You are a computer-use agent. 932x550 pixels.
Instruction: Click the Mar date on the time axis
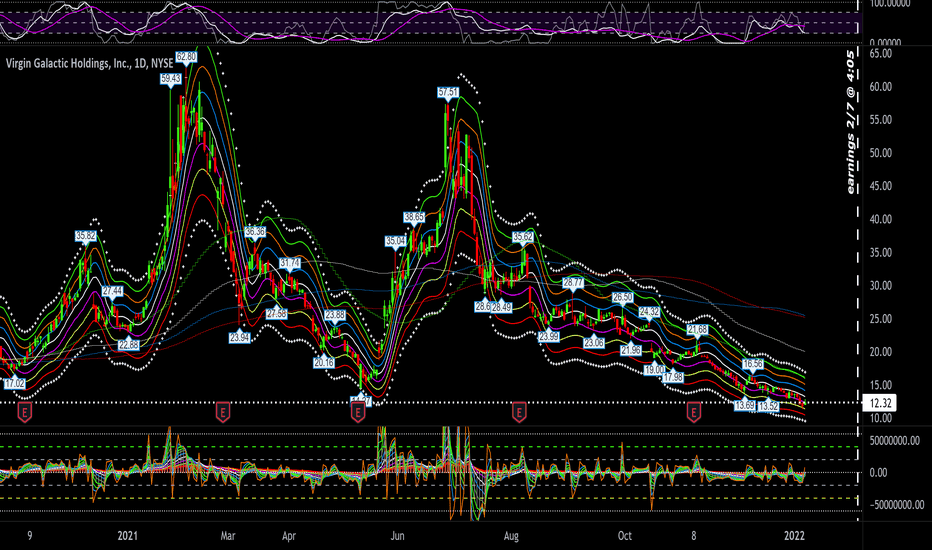coord(228,536)
